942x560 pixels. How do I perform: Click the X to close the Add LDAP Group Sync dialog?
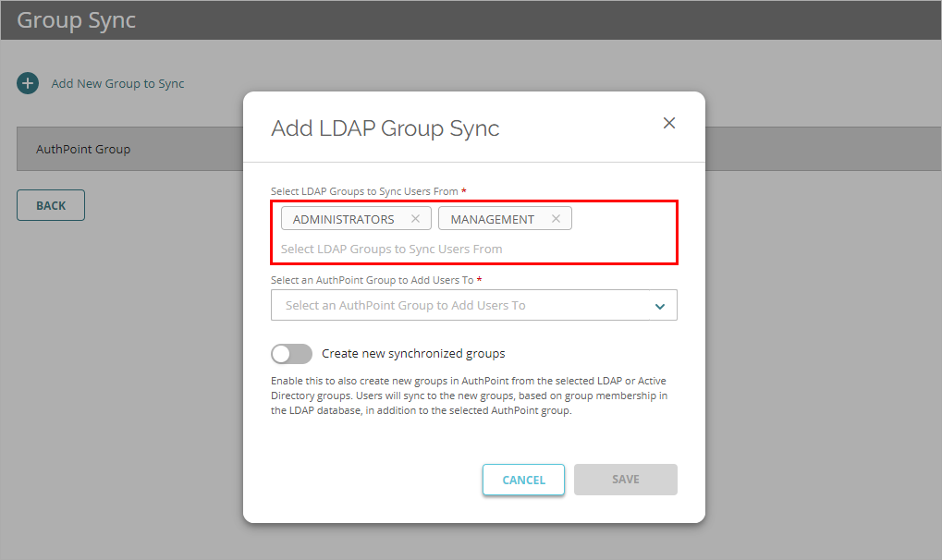pyautogui.click(x=668, y=122)
